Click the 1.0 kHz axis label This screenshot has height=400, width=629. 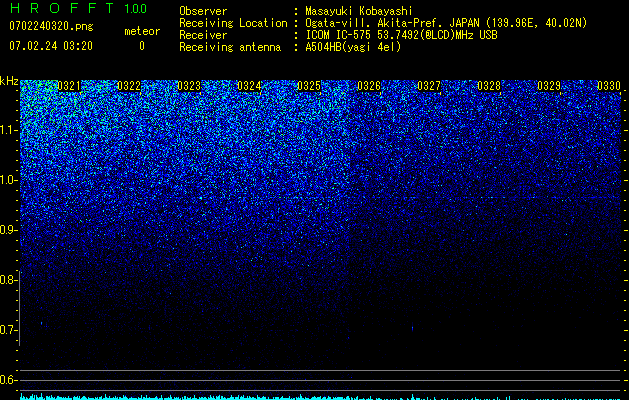pos(9,180)
